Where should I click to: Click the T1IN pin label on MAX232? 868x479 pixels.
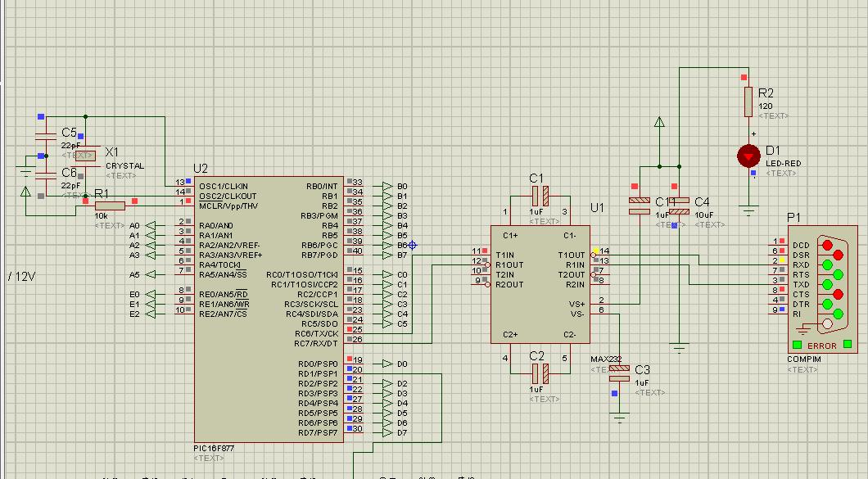pyautogui.click(x=505, y=255)
